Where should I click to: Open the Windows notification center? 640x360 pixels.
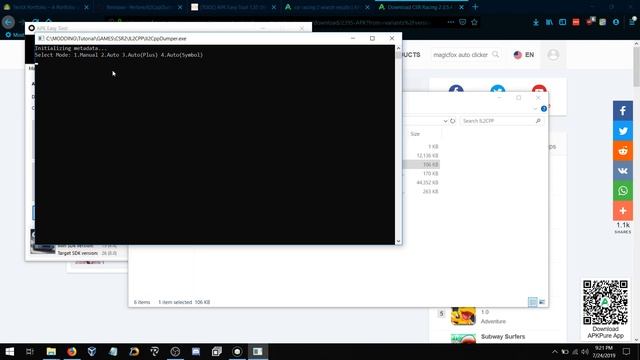pos(627,351)
